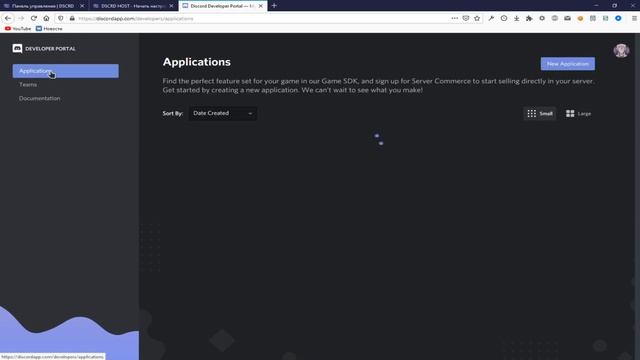The image size is (640, 360).
Task: Click the mail envelope toolbar icon
Action: pos(567,18)
